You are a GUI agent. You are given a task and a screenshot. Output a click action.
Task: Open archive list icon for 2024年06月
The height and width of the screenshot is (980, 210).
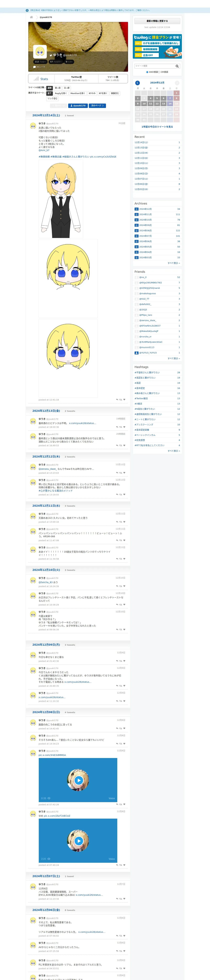[x=136, y=241]
